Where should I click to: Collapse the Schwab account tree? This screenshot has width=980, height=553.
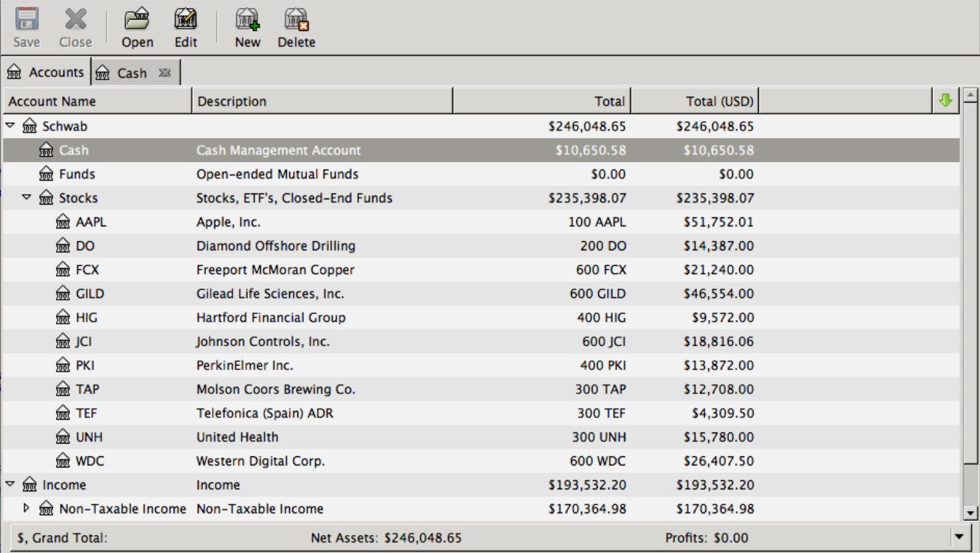coord(10,126)
